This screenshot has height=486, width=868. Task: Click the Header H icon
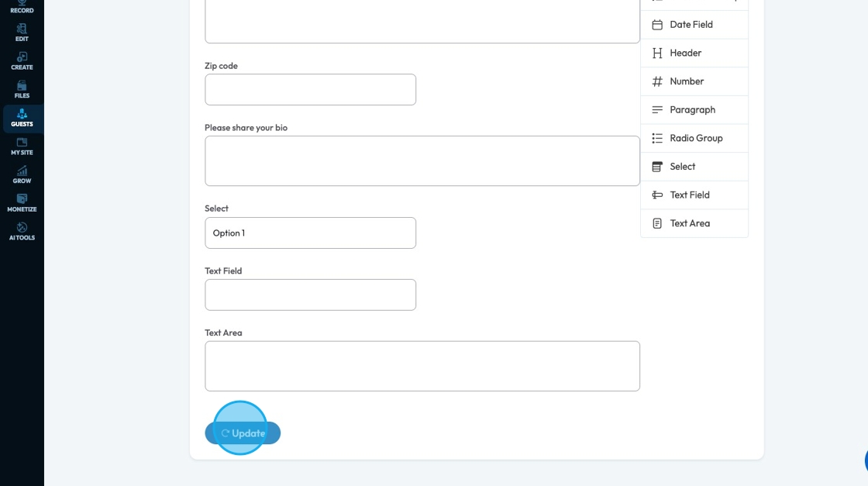(657, 53)
